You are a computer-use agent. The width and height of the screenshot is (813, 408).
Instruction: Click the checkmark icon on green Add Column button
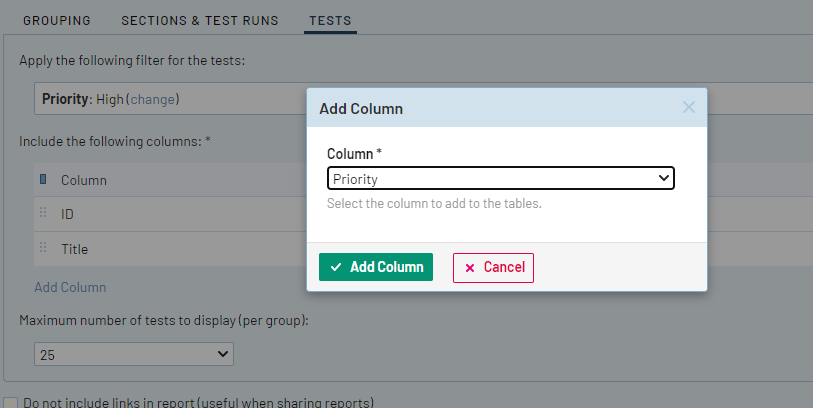(336, 267)
